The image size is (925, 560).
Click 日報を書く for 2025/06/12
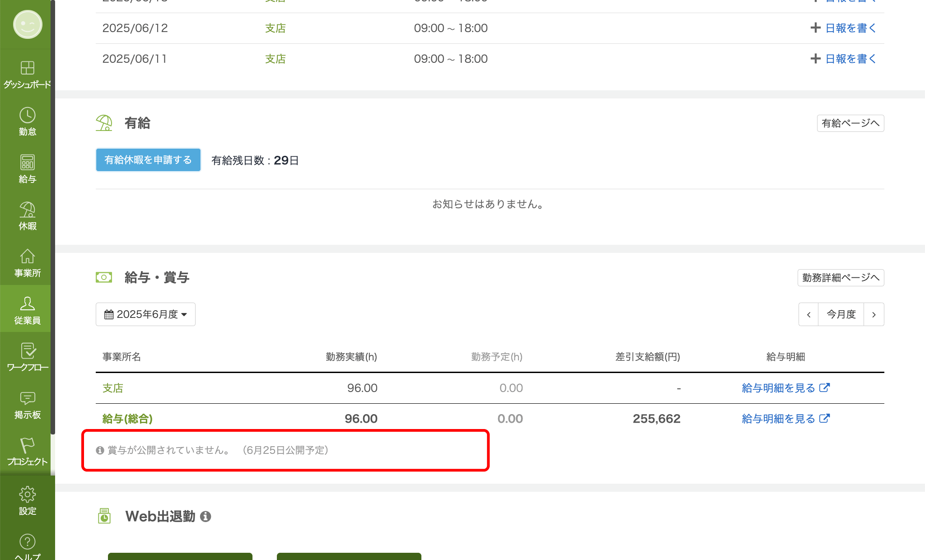tap(844, 28)
